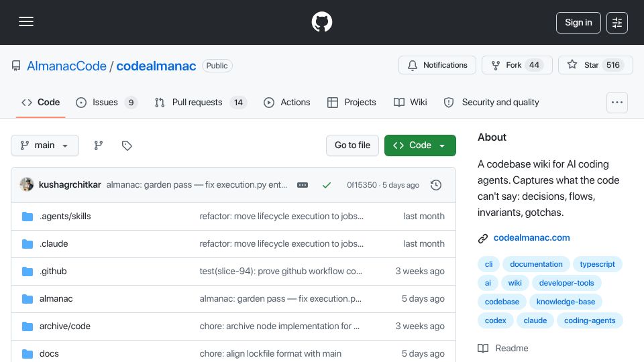Star the repository
This screenshot has width=644, height=362.
tap(595, 65)
